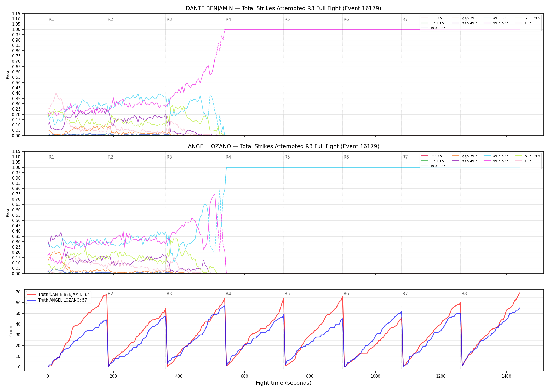This screenshot has width=549, height=392.
Task: Click the R2 round marker in the Count chart
Action: point(110,294)
